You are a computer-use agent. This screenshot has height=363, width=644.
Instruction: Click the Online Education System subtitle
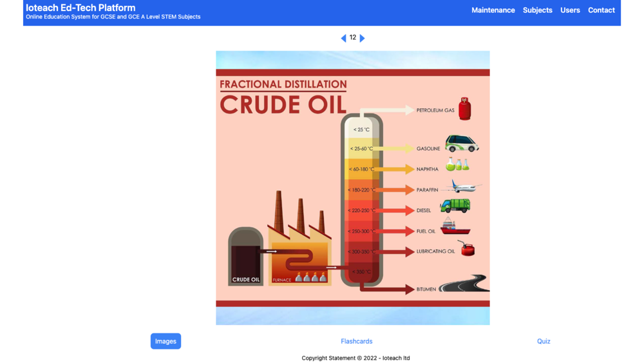pyautogui.click(x=113, y=17)
